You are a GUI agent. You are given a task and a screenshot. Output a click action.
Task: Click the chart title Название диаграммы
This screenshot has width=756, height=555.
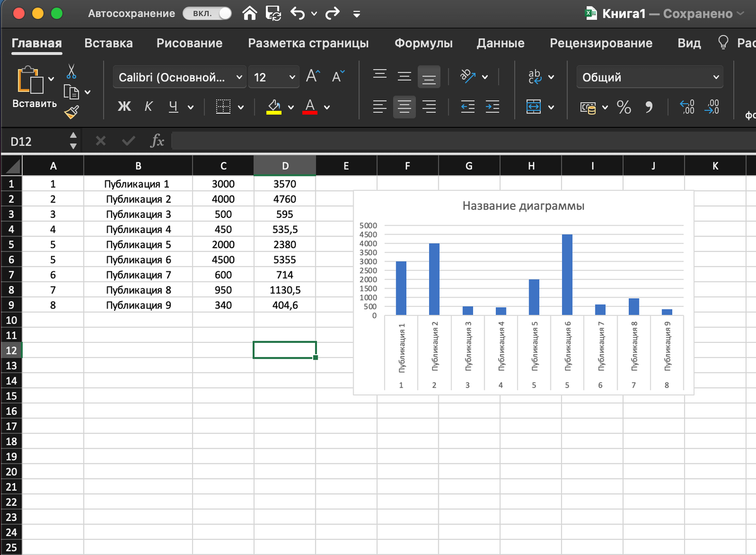tap(523, 205)
